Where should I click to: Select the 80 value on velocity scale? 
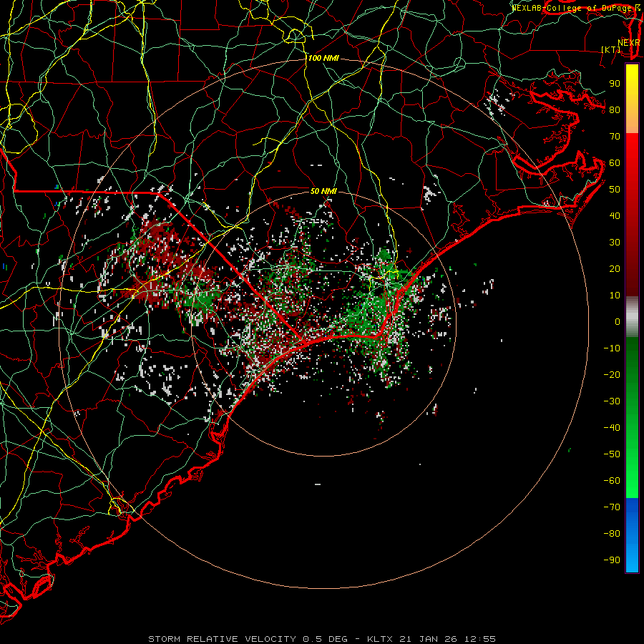coord(615,109)
